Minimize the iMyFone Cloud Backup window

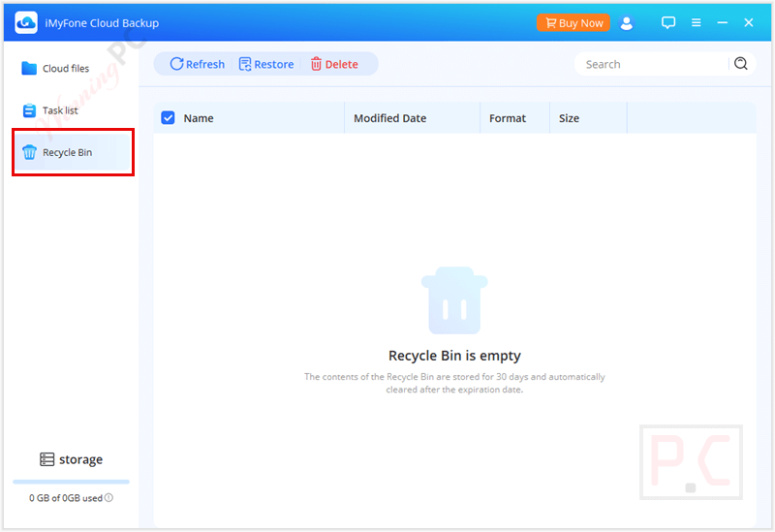[x=722, y=22]
